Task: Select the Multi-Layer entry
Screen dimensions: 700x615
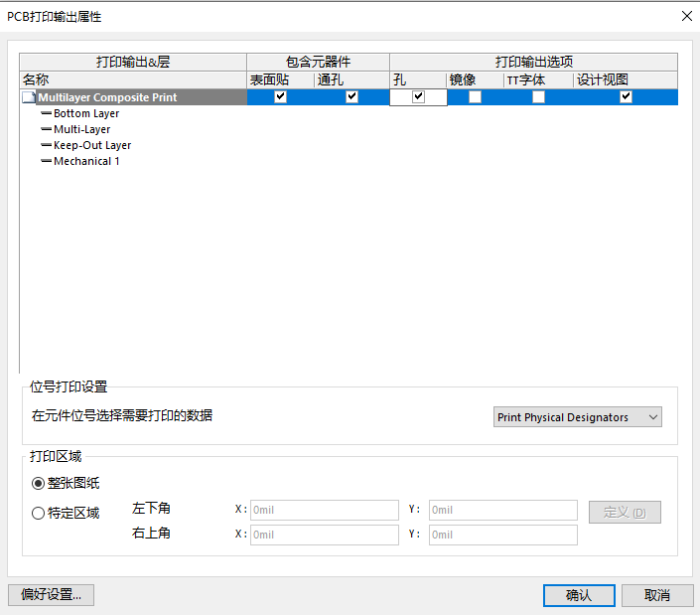Action: [x=81, y=129]
